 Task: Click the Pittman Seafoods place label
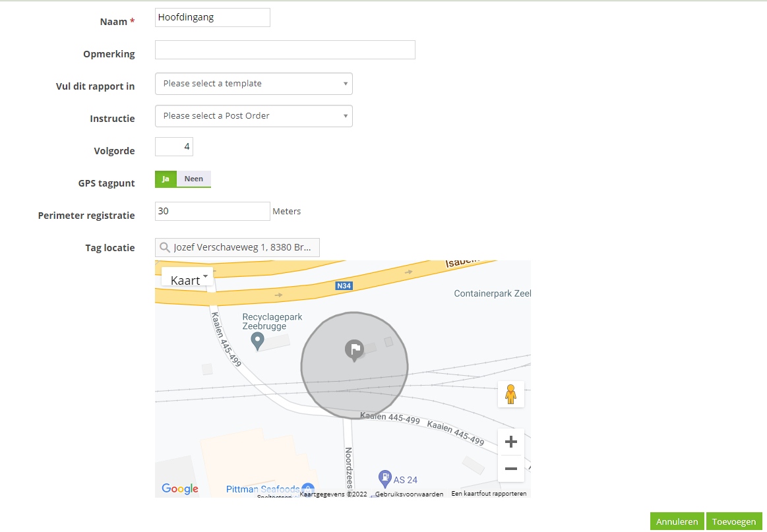click(x=262, y=489)
